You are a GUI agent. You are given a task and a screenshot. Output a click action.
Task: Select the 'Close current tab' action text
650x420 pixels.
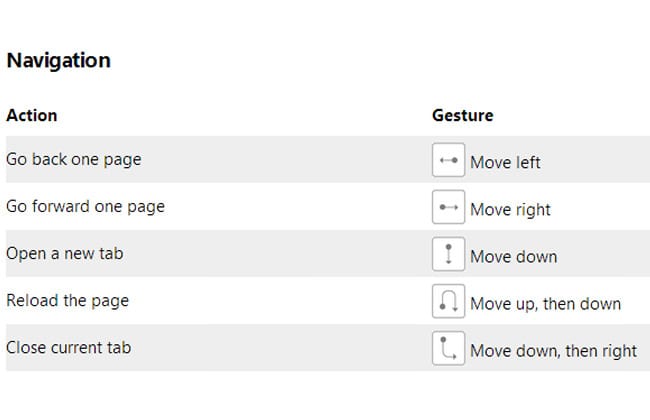69,347
